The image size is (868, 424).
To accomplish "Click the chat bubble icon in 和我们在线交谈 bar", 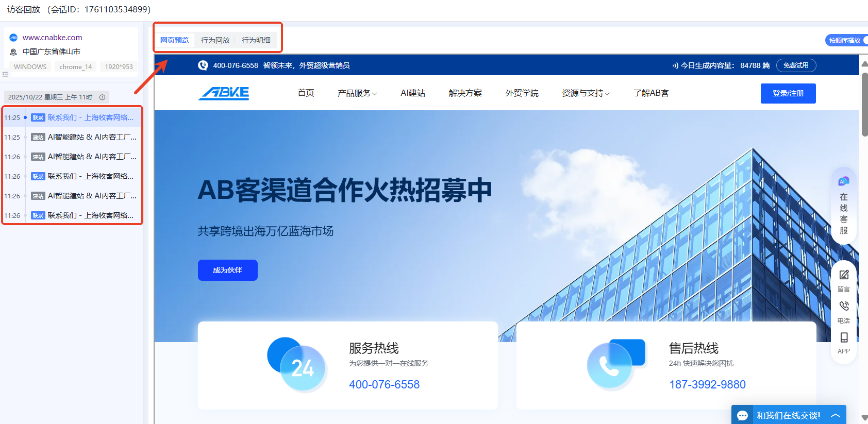I will click(743, 416).
